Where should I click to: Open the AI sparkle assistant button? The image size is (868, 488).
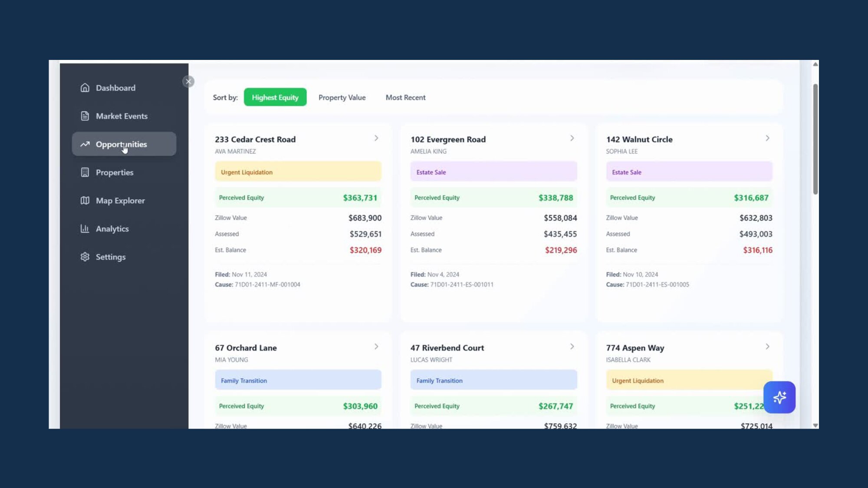tap(779, 397)
